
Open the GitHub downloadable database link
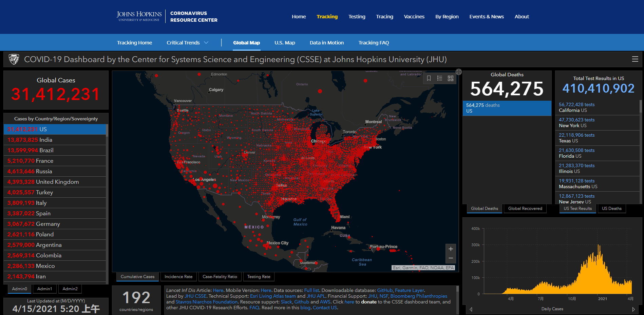[x=385, y=290]
